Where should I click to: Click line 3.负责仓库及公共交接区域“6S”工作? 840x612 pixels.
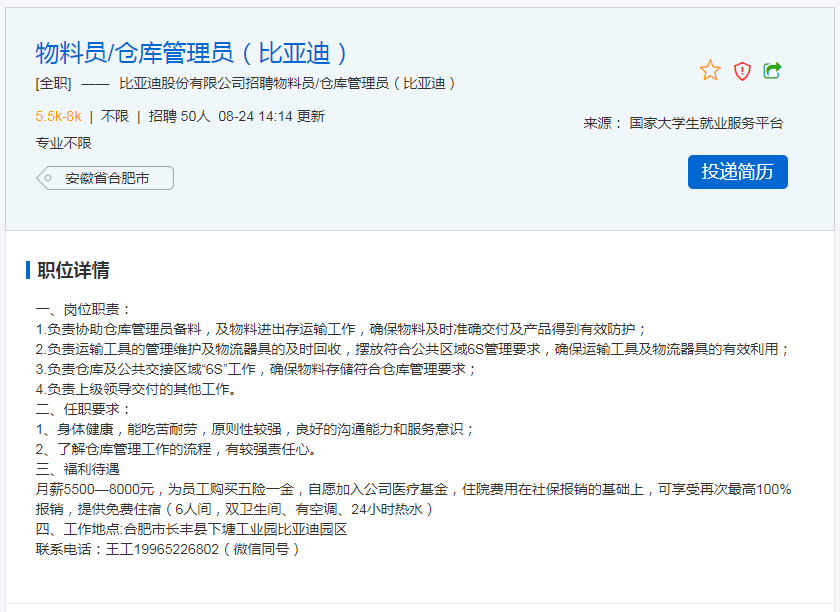[x=256, y=369]
